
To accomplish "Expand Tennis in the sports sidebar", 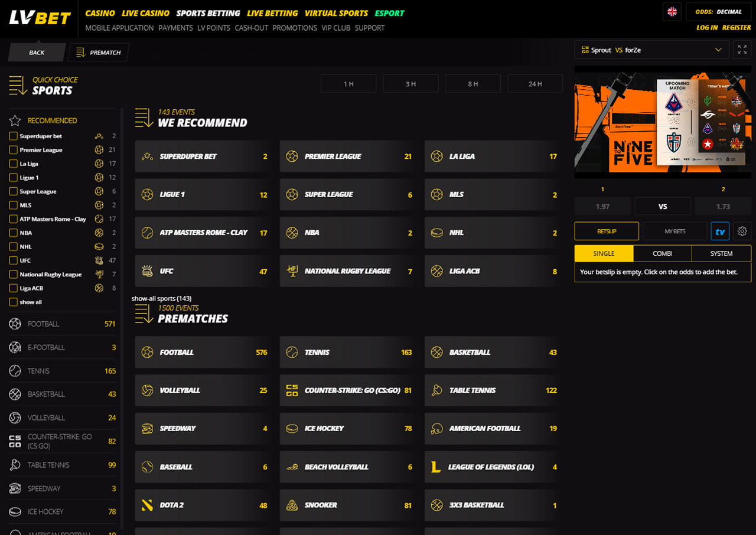I will point(62,371).
